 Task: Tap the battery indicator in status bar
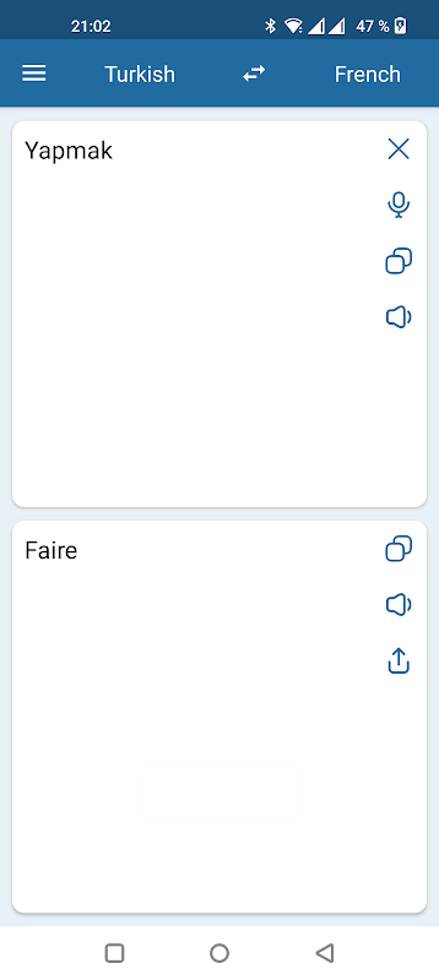400,26
